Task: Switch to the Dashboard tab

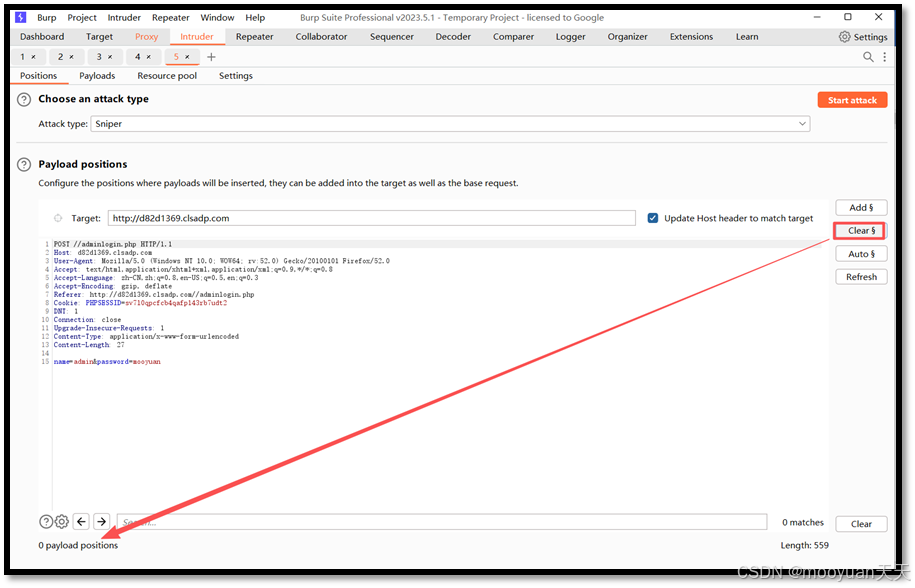Action: 42,37
